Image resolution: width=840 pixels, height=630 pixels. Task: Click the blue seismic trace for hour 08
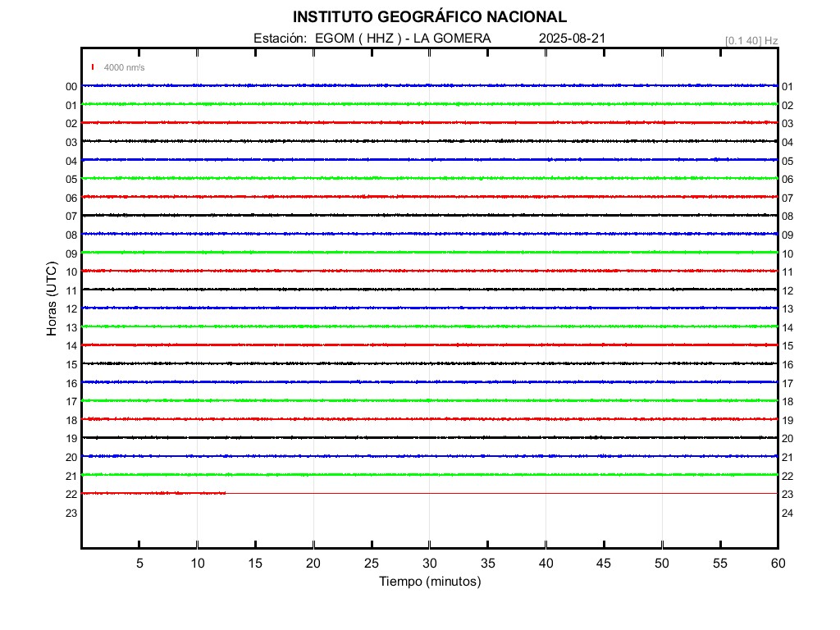(x=430, y=234)
